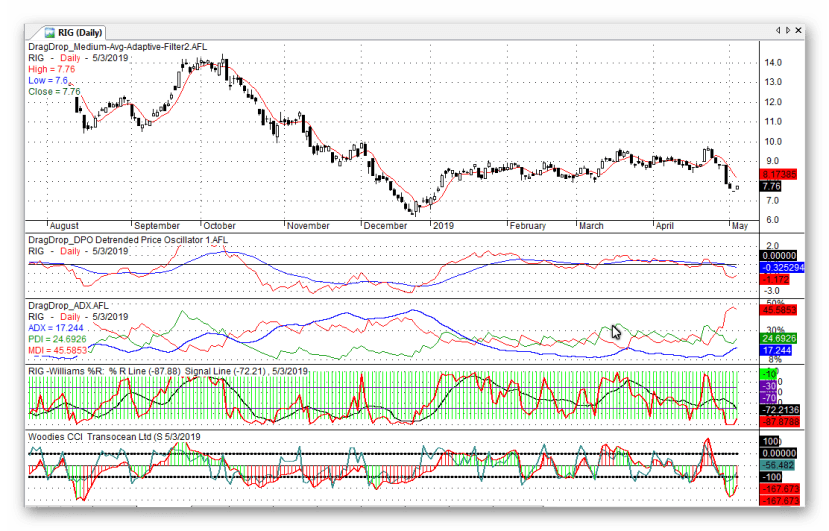Click the September date axis label
Viewport: 829px width, 531px height.
[156, 226]
